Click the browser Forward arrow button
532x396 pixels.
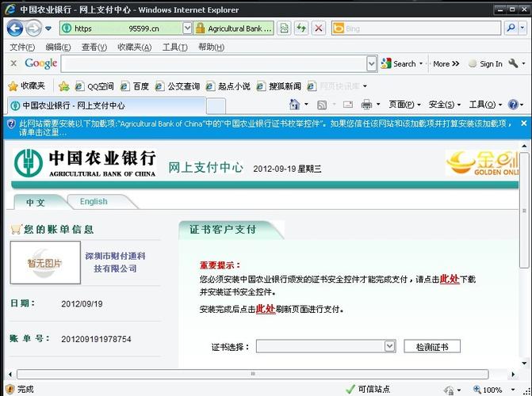pos(33,29)
